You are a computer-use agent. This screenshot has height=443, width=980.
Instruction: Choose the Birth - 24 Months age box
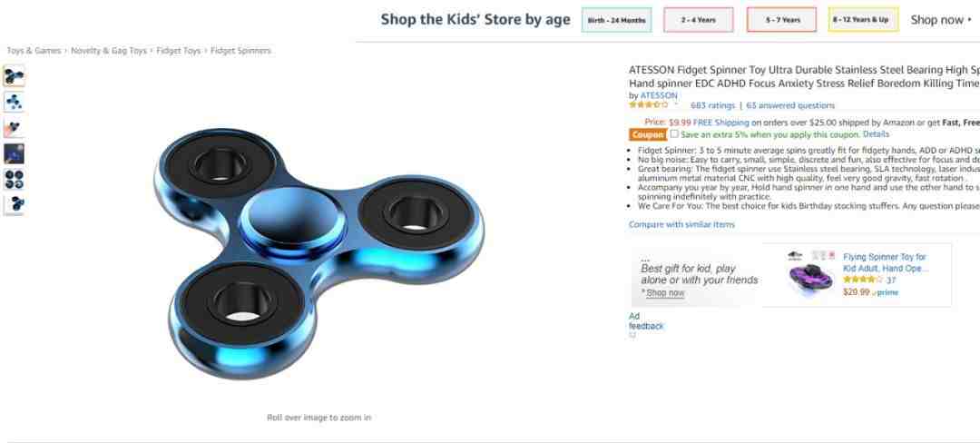click(617, 20)
